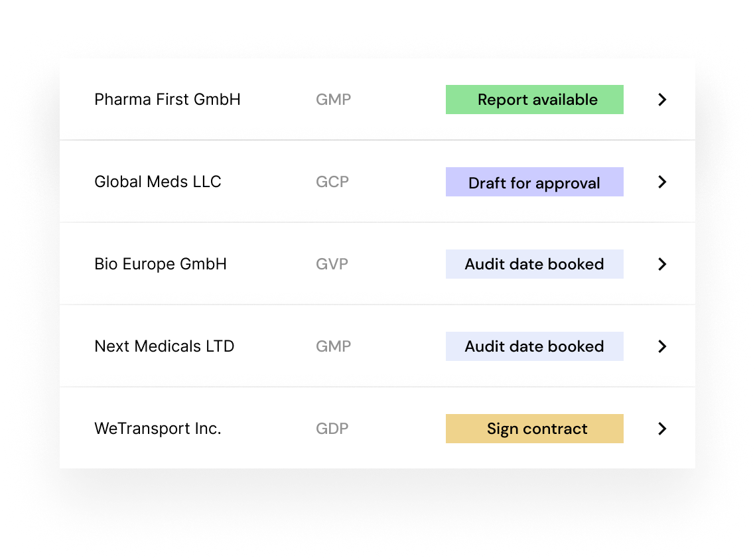Click the GVP audit type label
The width and height of the screenshot is (755, 560).
point(332,264)
